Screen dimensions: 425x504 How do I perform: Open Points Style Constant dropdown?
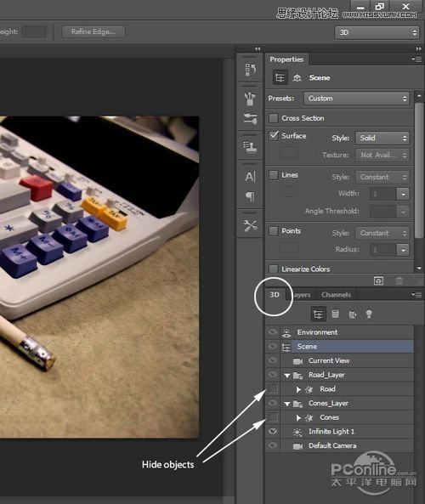point(382,233)
